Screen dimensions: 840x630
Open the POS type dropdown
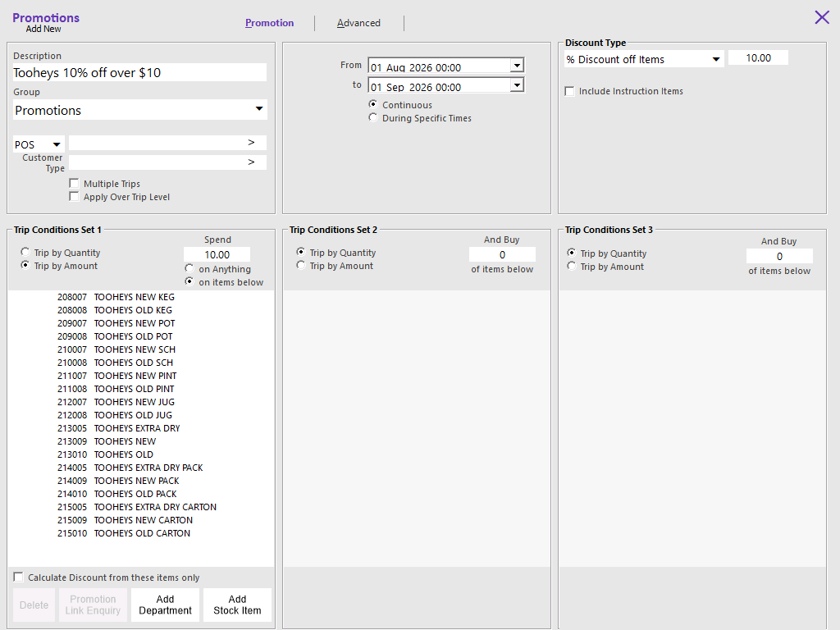57,144
